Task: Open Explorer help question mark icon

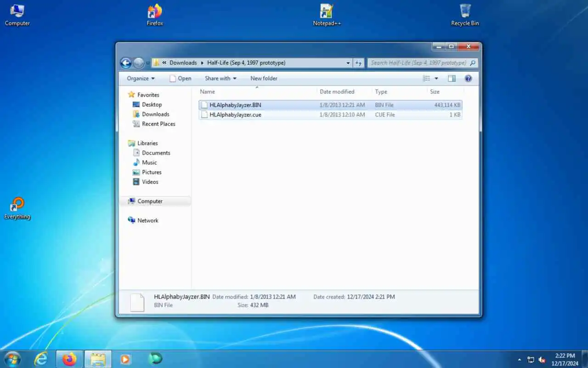Action: point(468,78)
